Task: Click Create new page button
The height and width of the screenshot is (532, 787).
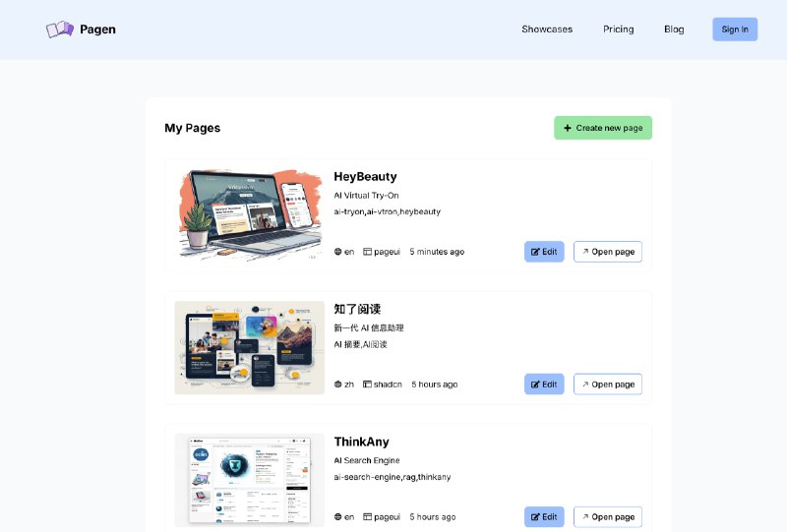Action: coord(603,128)
